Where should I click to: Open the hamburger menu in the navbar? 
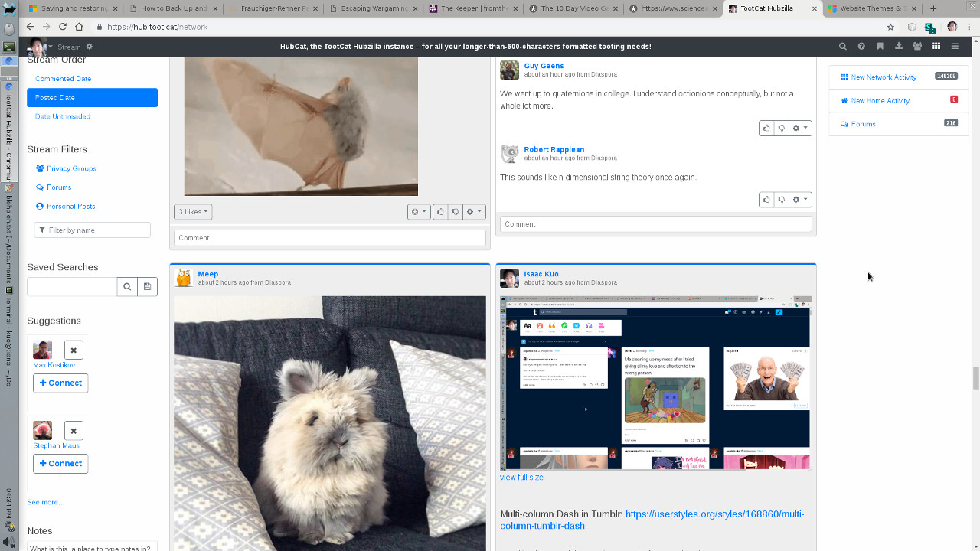(x=955, y=47)
